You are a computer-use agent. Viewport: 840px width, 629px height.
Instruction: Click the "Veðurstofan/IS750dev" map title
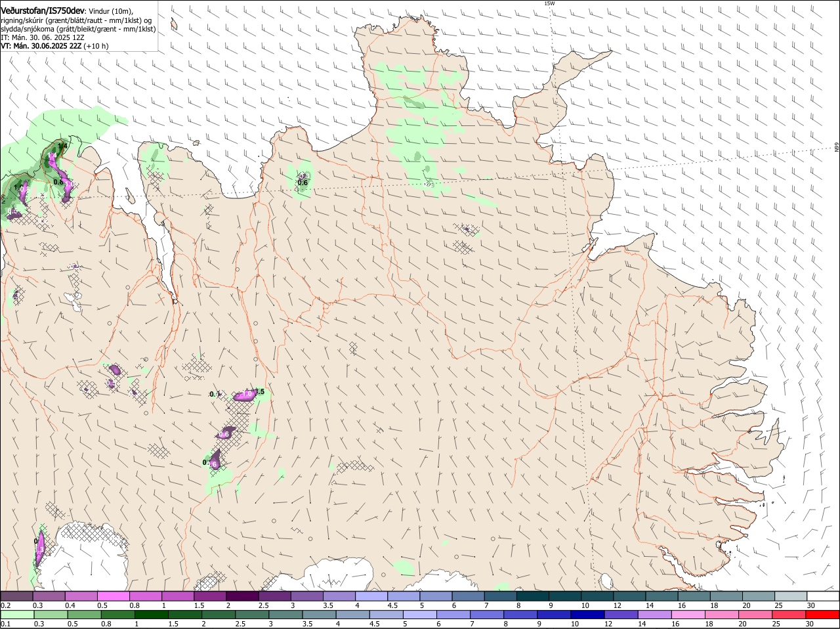[43, 11]
